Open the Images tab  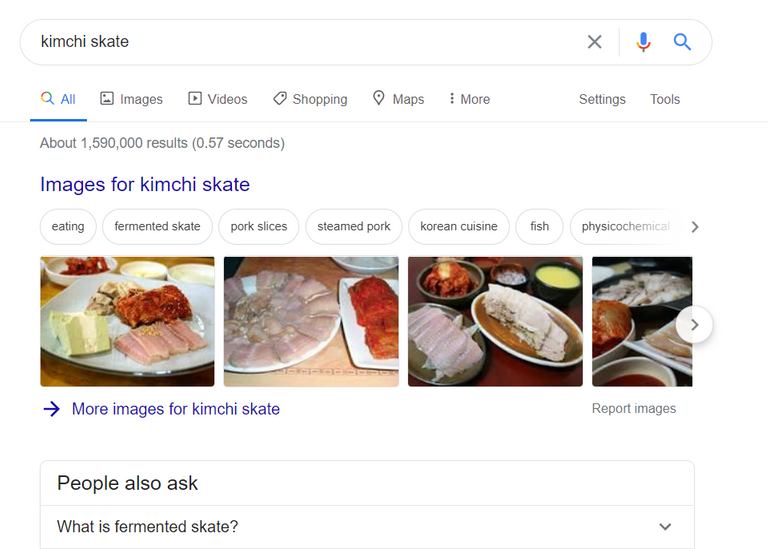[131, 99]
